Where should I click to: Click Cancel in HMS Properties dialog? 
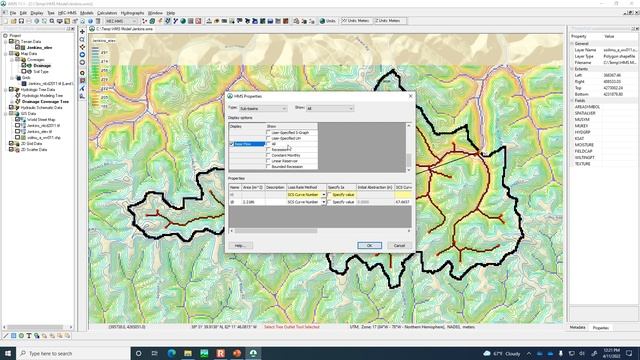pos(399,245)
